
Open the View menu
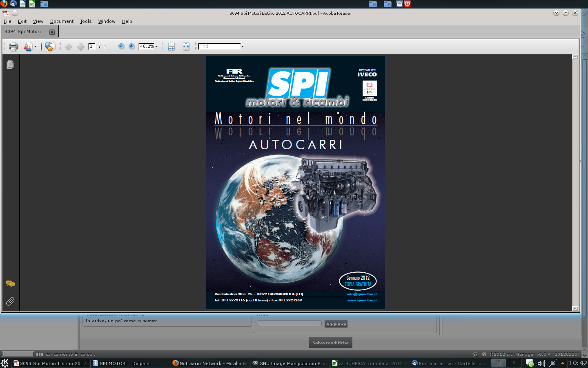click(x=38, y=21)
